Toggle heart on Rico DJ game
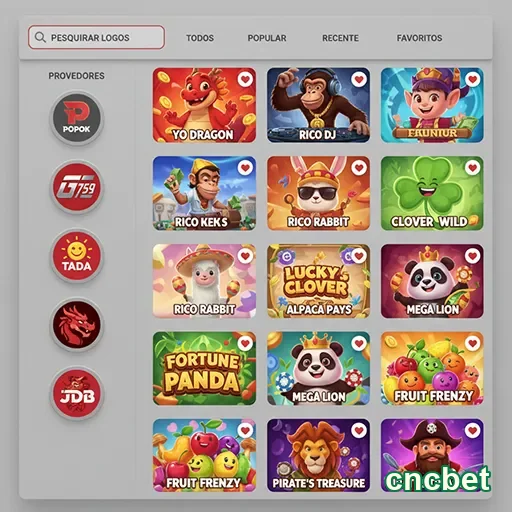512x512 pixels. [x=359, y=79]
